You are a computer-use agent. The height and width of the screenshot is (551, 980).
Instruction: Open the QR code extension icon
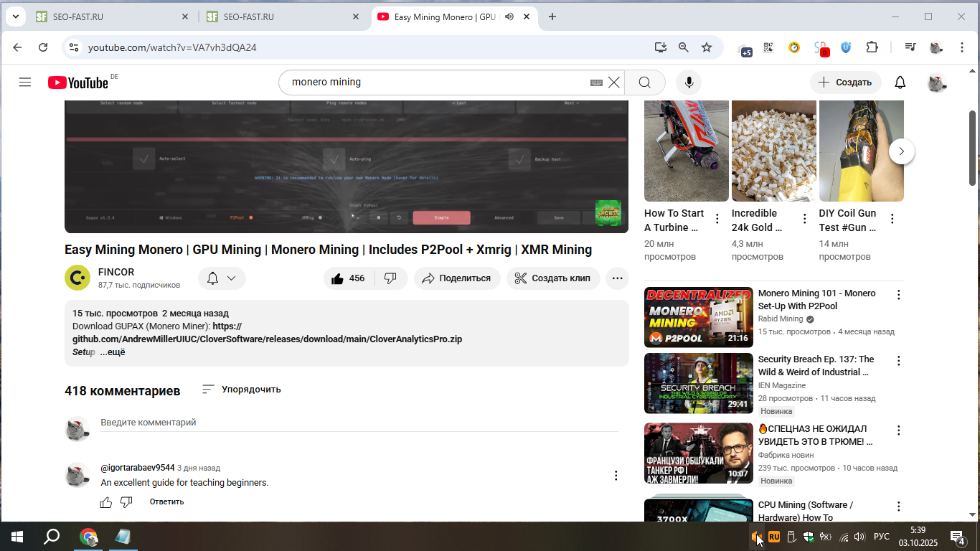point(768,47)
